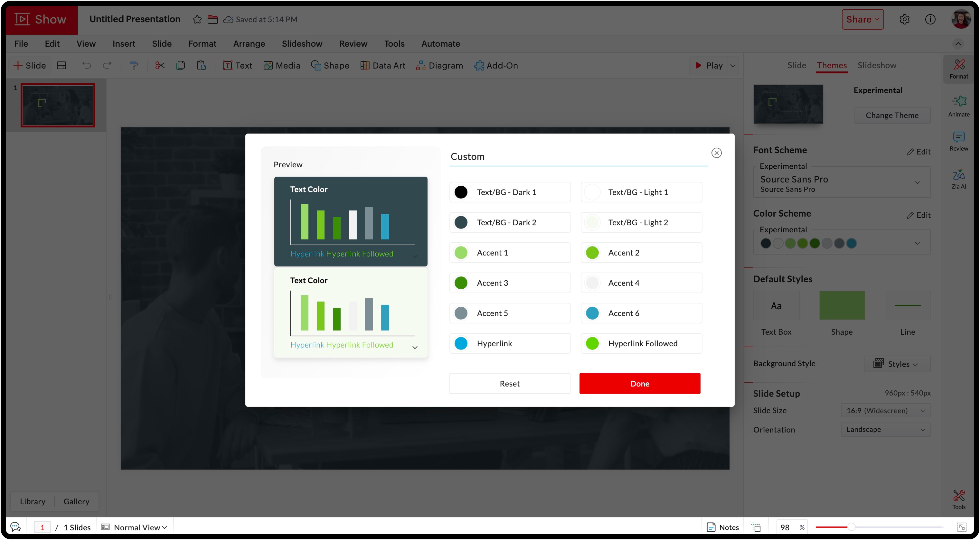Pick the Accent 3 color swatch
Viewport: 980px width, 540px height.
pyautogui.click(x=461, y=283)
